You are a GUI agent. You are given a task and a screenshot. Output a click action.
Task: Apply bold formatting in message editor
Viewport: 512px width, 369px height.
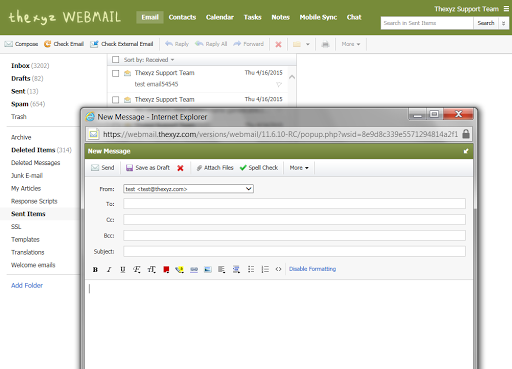tap(95, 269)
